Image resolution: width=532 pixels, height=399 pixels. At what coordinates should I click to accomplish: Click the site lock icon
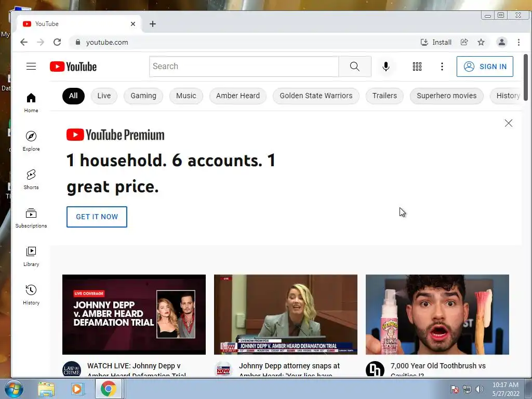[x=78, y=42]
